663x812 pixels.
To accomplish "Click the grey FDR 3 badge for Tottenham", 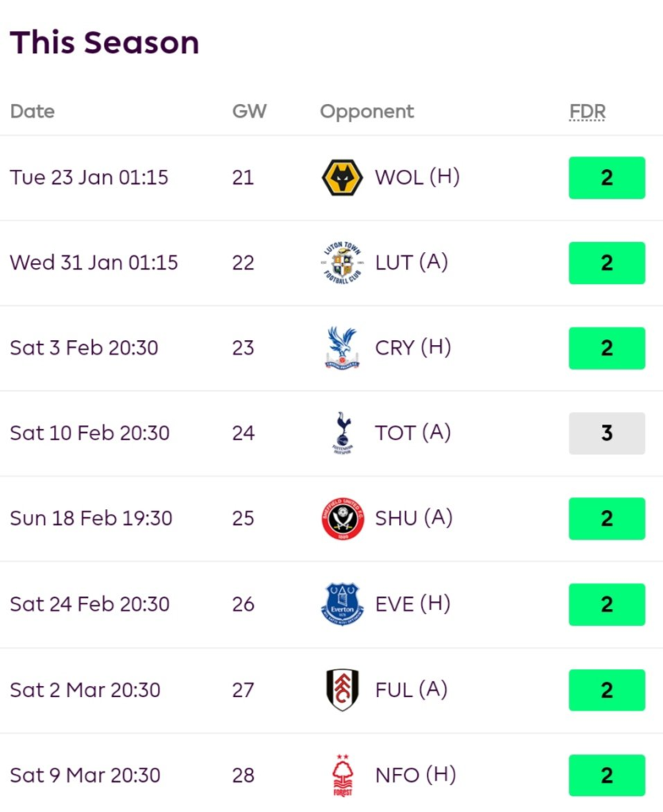I will point(607,433).
